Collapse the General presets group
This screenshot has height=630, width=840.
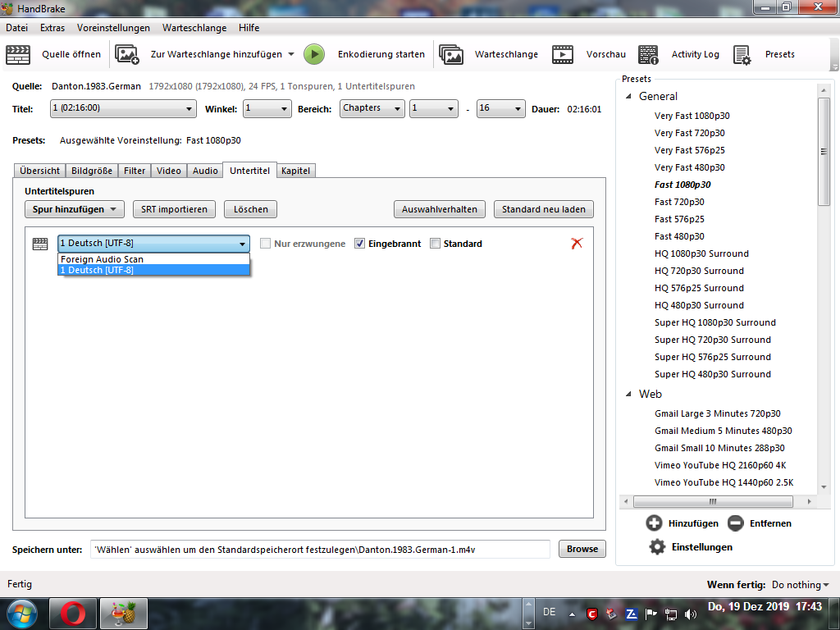(628, 97)
